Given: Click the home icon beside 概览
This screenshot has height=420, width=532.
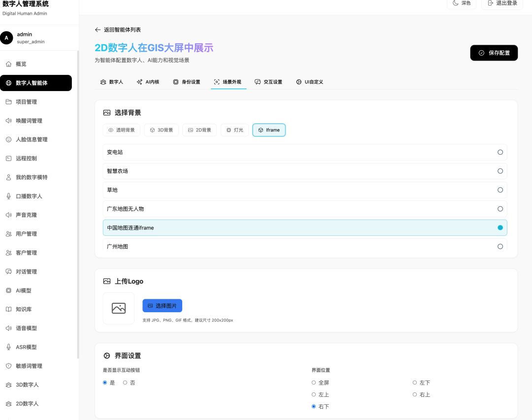Looking at the screenshot, I should [x=9, y=64].
